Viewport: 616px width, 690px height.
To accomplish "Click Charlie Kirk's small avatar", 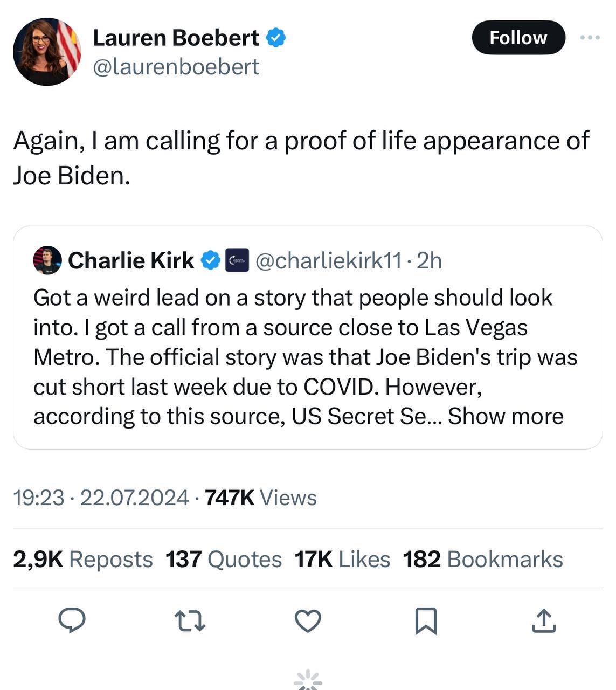I will pyautogui.click(x=47, y=260).
